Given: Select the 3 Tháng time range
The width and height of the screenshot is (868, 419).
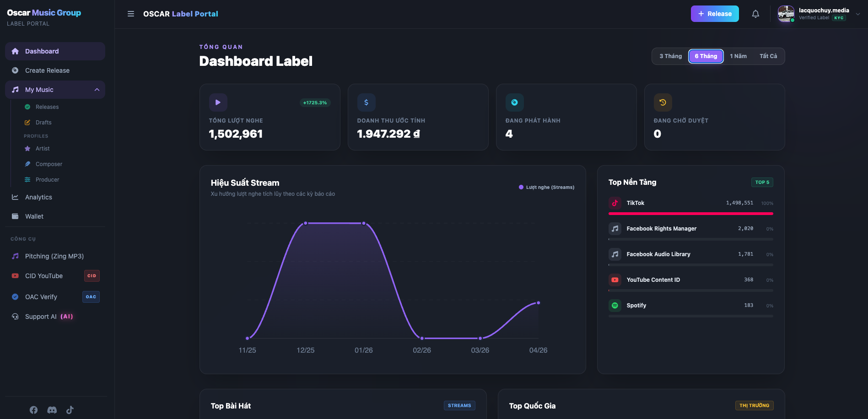Looking at the screenshot, I should click(670, 56).
